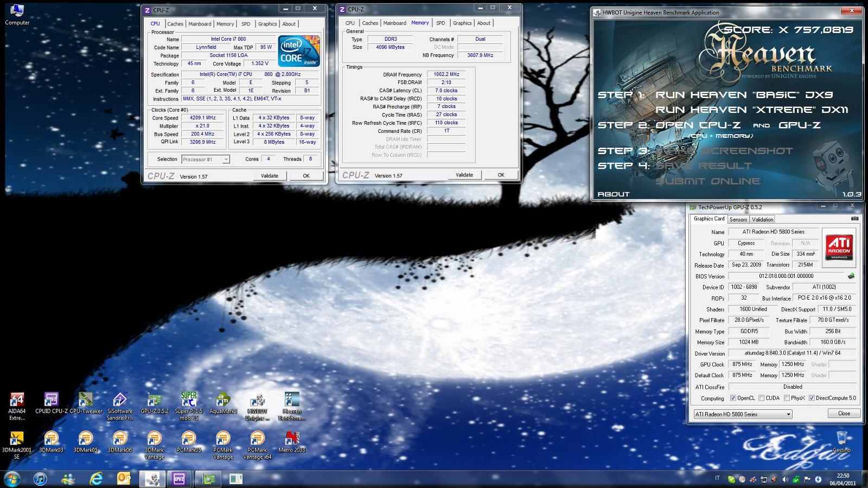Click Run Heaven "Xtreme" DX11
Screen dimensions: 868x488
[751, 110]
